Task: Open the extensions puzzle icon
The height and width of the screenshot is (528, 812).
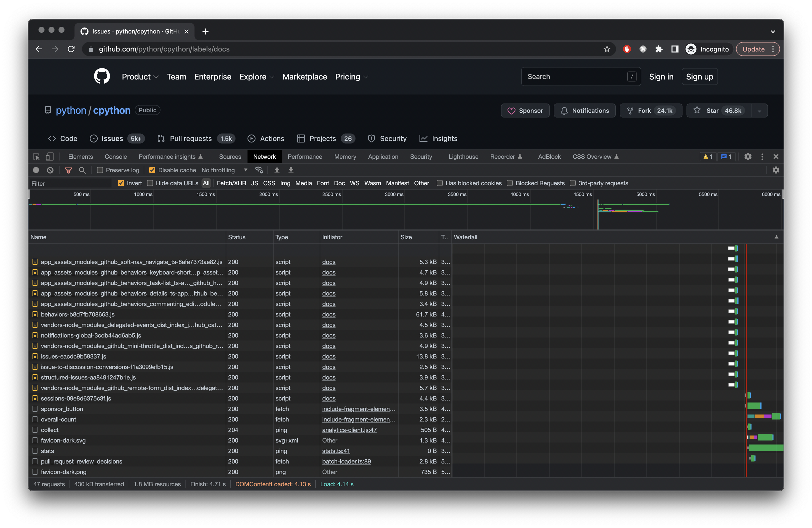Action: point(659,49)
